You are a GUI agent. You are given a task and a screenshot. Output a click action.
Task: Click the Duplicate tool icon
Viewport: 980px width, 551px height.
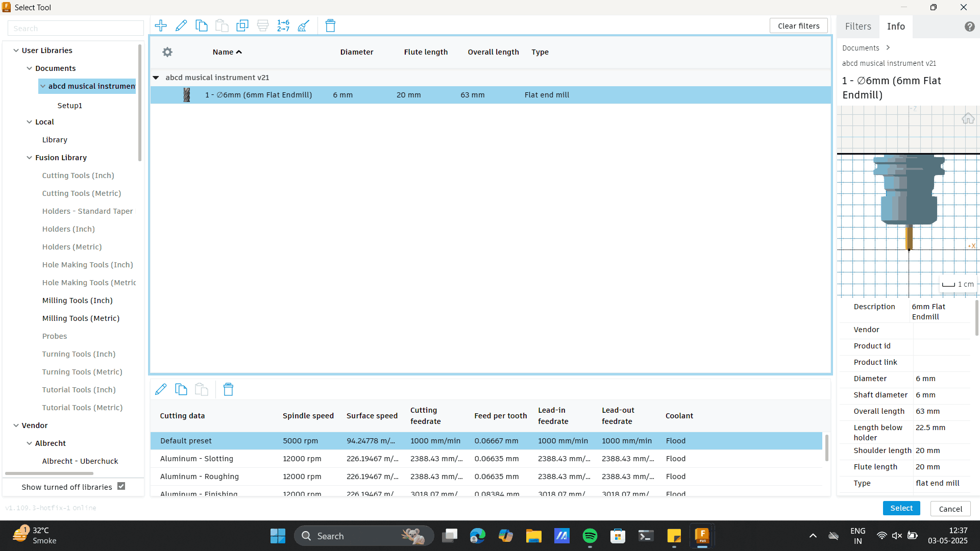[x=242, y=26]
